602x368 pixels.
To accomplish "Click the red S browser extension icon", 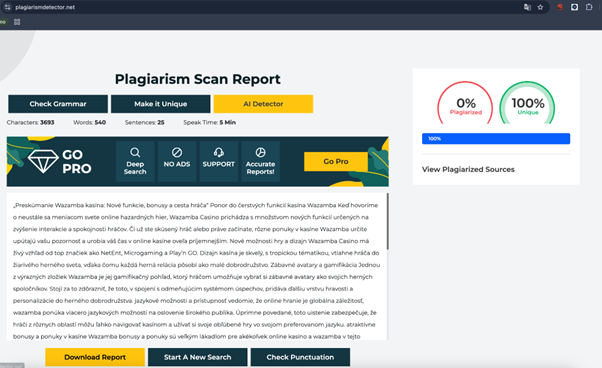I will (x=560, y=7).
